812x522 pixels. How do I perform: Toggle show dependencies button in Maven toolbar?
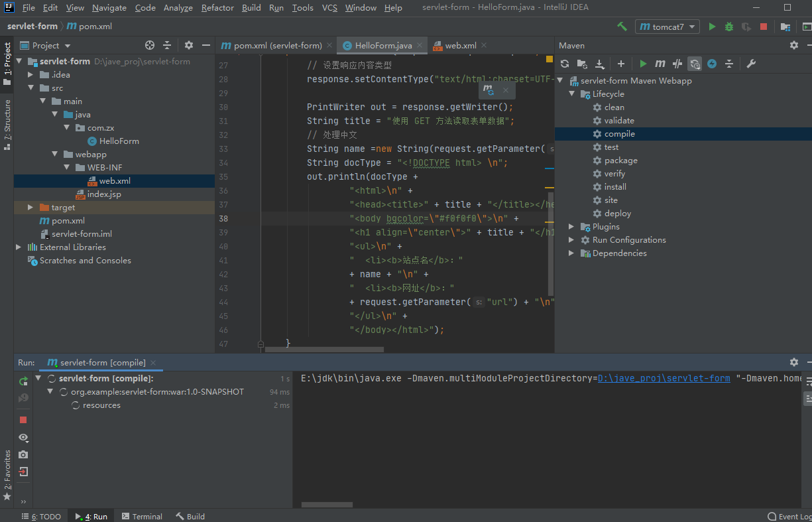pos(695,64)
